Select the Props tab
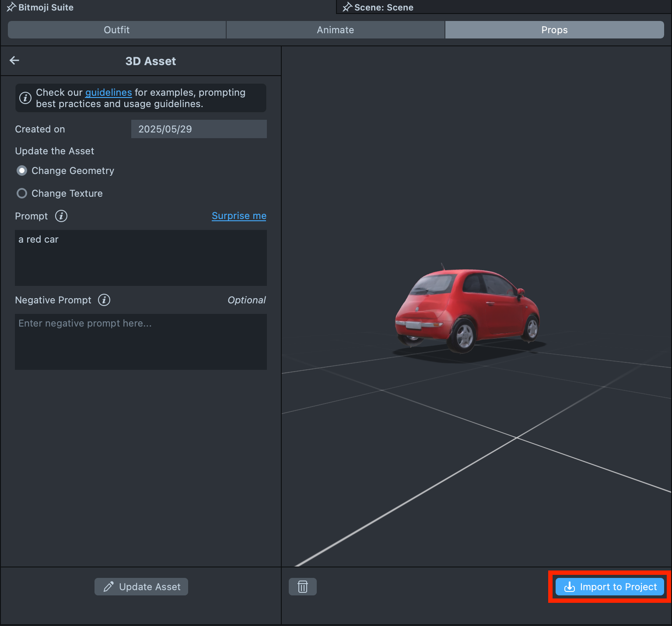Image resolution: width=672 pixels, height=626 pixels. point(554,30)
